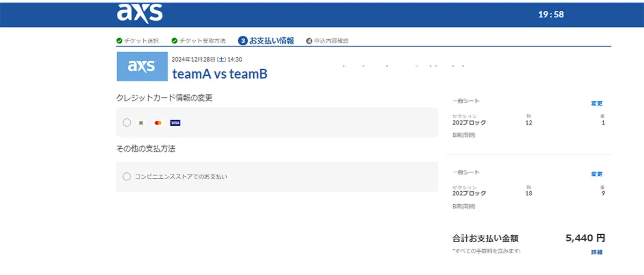Click the green checkmark beside チケット受取方法
Image resolution: width=644 pixels, height=275 pixels.
(x=174, y=41)
